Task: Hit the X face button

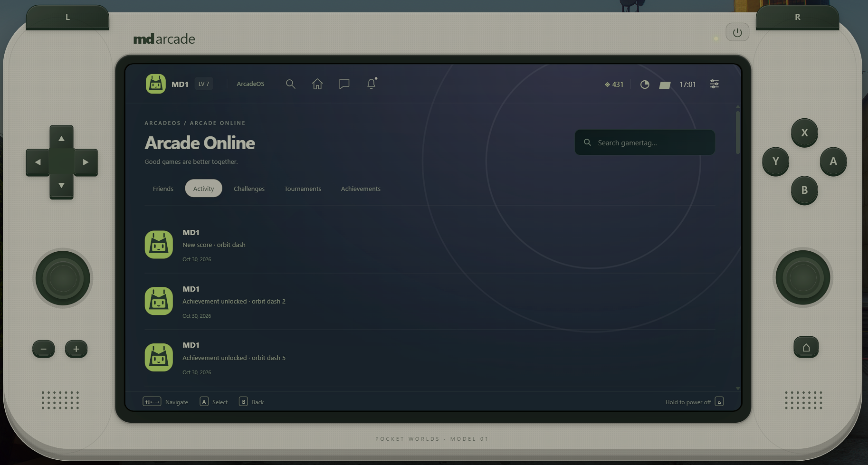Action: pos(804,133)
